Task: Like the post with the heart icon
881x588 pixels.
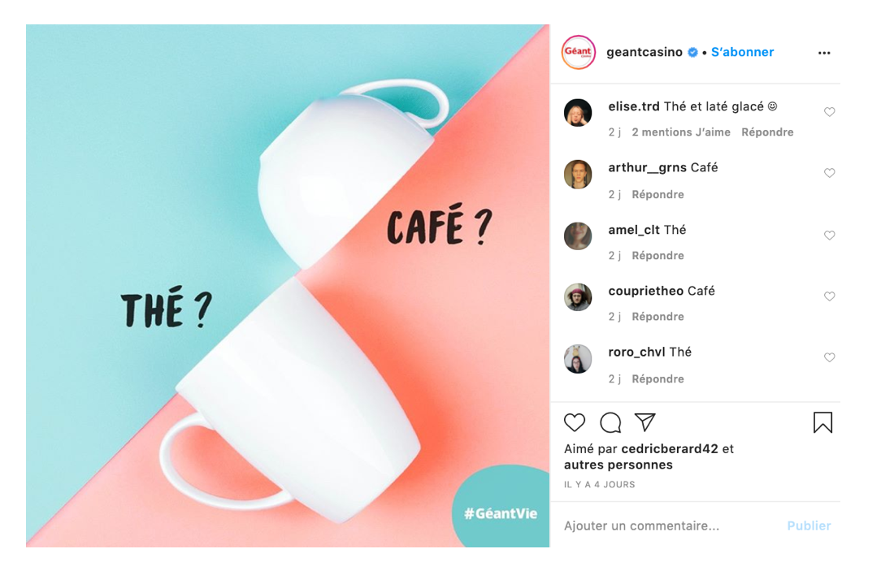Action: (x=575, y=422)
